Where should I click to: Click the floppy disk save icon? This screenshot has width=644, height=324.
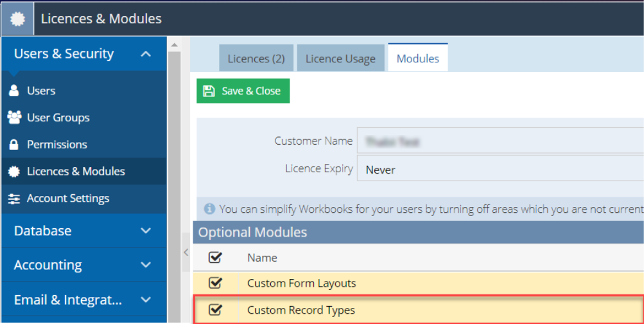pyautogui.click(x=209, y=91)
